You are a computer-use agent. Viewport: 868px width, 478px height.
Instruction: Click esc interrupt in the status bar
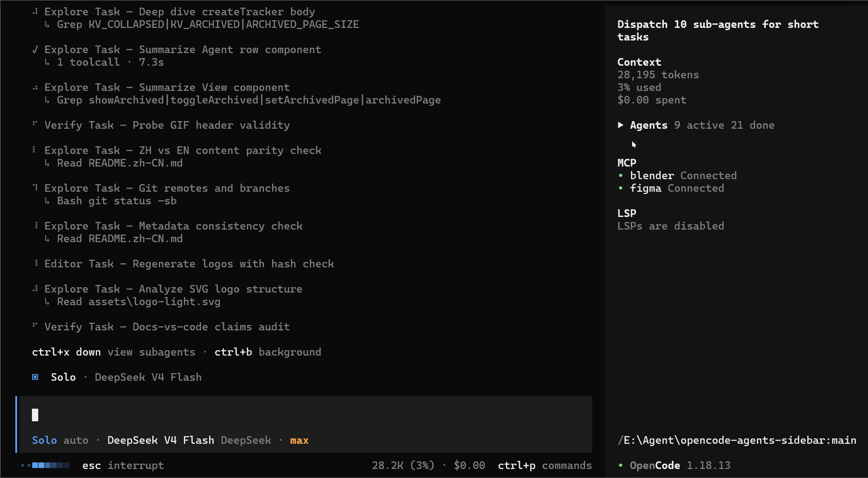coord(123,465)
